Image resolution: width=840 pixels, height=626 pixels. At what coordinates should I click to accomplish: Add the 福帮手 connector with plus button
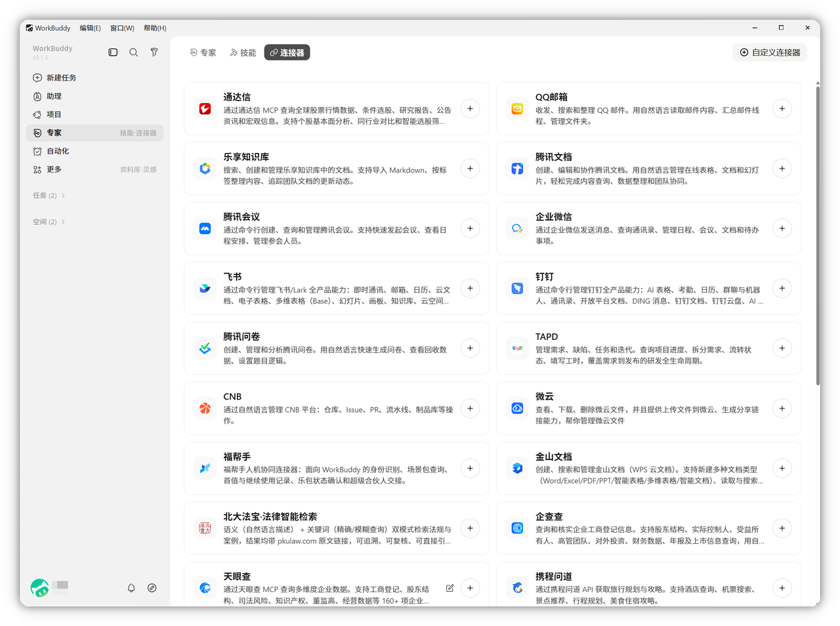(470, 469)
